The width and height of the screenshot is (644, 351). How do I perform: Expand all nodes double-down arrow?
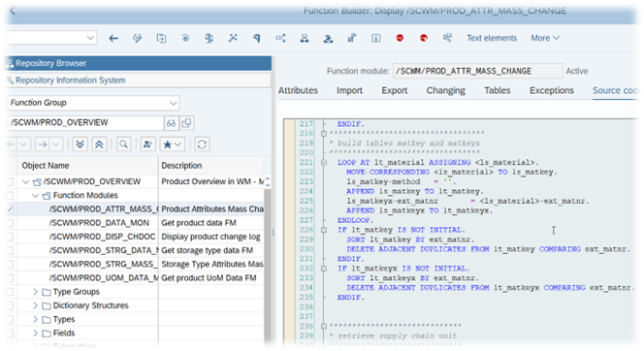tap(80, 144)
